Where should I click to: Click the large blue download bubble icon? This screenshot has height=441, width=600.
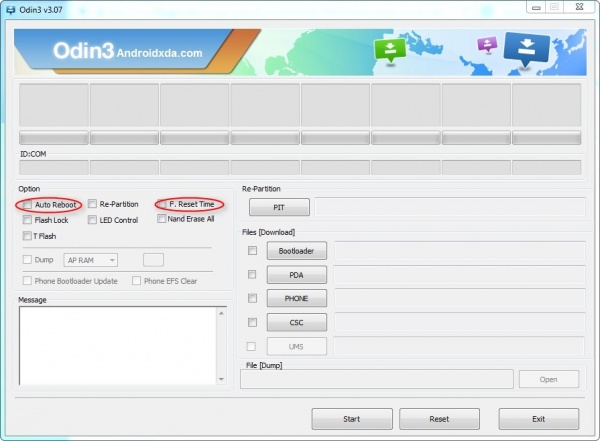click(x=527, y=49)
